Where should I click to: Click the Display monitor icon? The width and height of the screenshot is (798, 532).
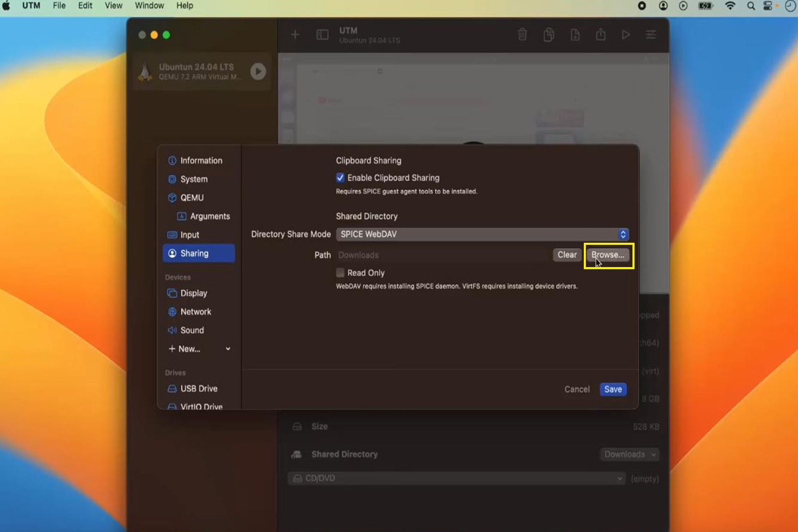tap(172, 293)
